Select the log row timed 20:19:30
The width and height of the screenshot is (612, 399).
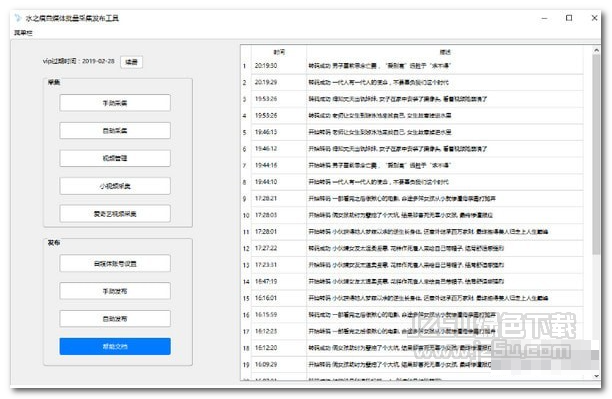(412, 66)
